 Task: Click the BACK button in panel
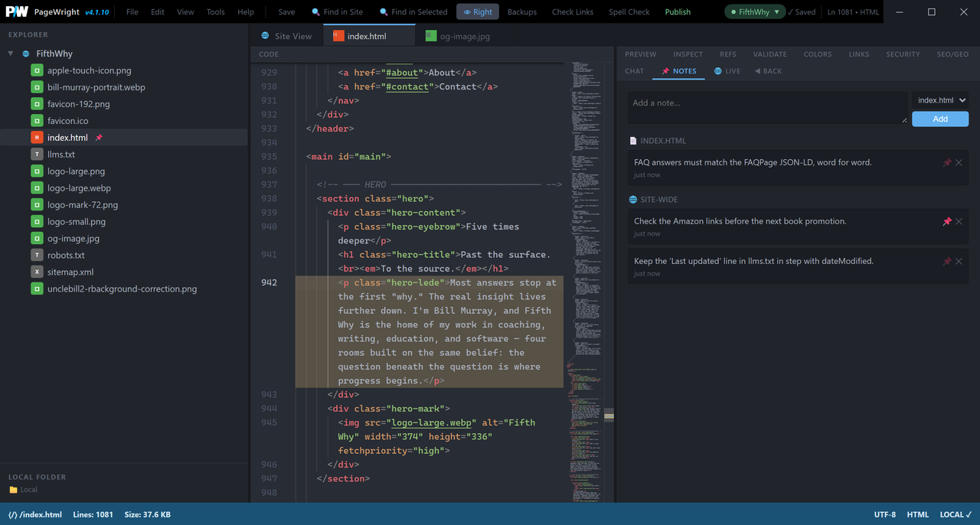[x=768, y=71]
